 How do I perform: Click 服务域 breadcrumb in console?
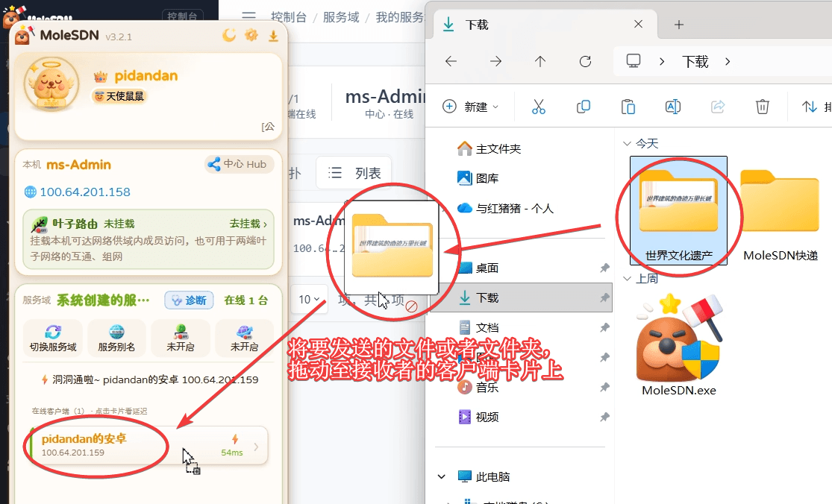341,17
